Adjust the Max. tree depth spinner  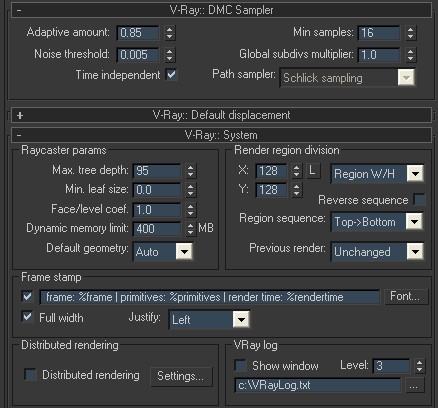coord(190,171)
